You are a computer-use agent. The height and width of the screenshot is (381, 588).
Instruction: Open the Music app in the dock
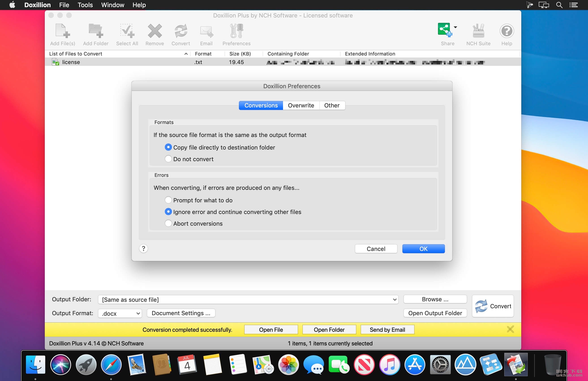tap(389, 365)
